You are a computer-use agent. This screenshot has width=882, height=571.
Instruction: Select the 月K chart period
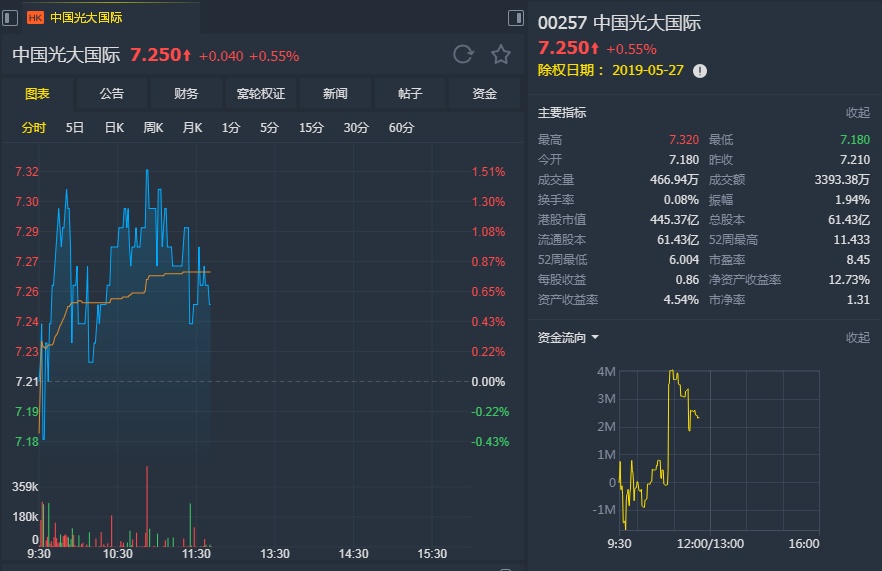192,128
